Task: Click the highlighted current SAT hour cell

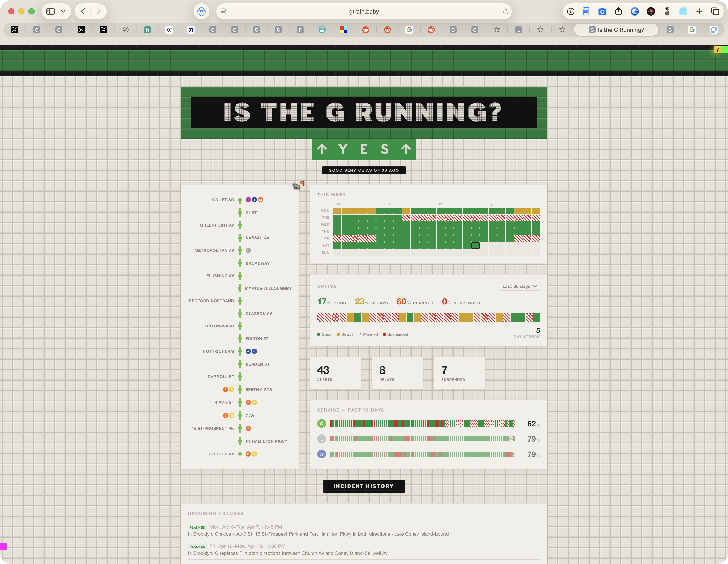Action: (x=475, y=246)
